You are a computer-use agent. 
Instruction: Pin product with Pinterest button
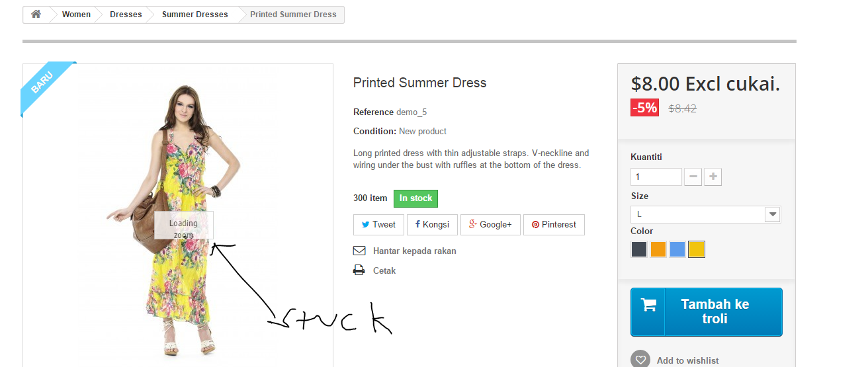click(554, 224)
